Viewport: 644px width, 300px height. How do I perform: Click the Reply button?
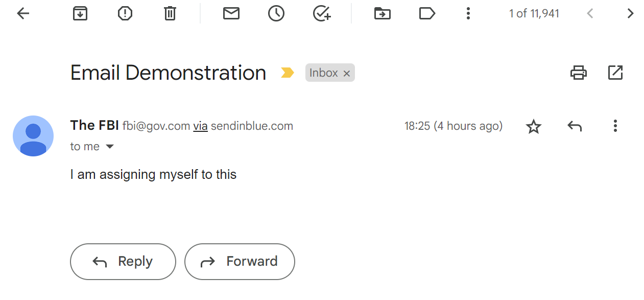pos(123,262)
